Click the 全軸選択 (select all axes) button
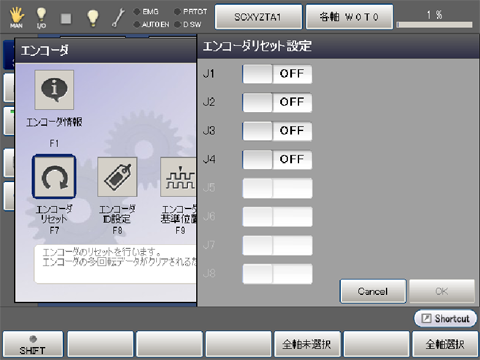This screenshot has height=360, width=480. point(445,344)
